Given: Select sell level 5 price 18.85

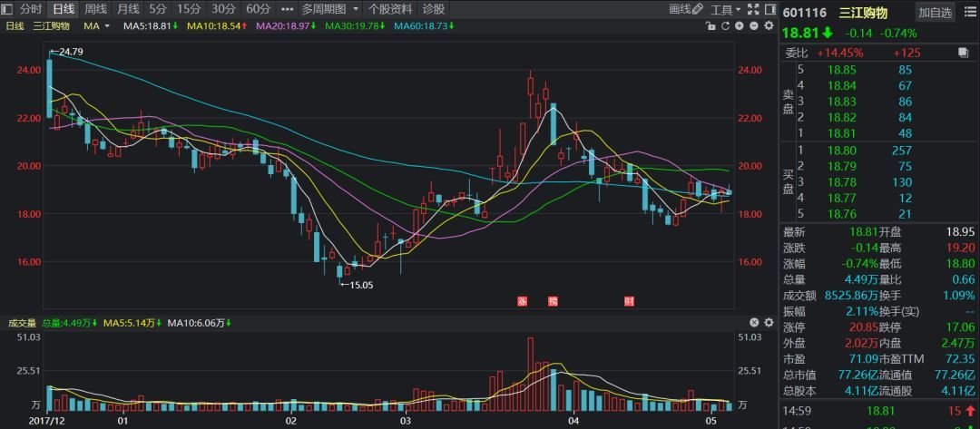Looking at the screenshot, I should click(x=842, y=70).
